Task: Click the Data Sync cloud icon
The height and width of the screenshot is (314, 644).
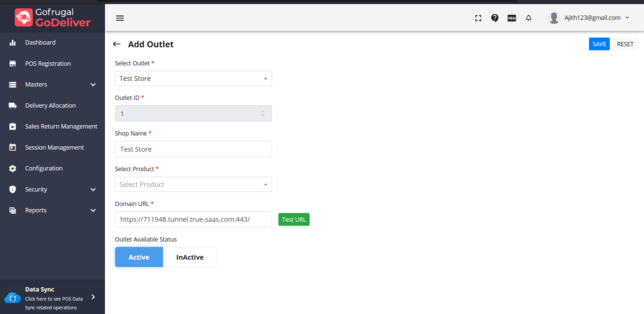Action: (x=13, y=298)
